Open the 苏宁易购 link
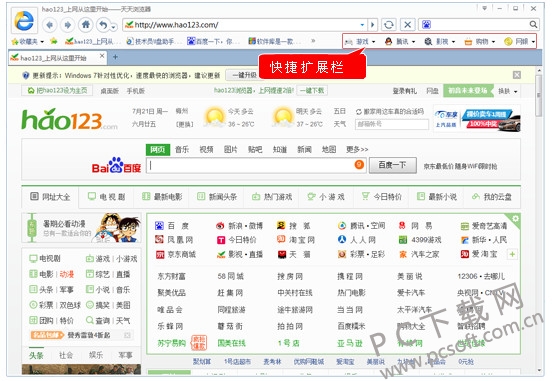The width and height of the screenshot is (556, 381). tap(172, 343)
